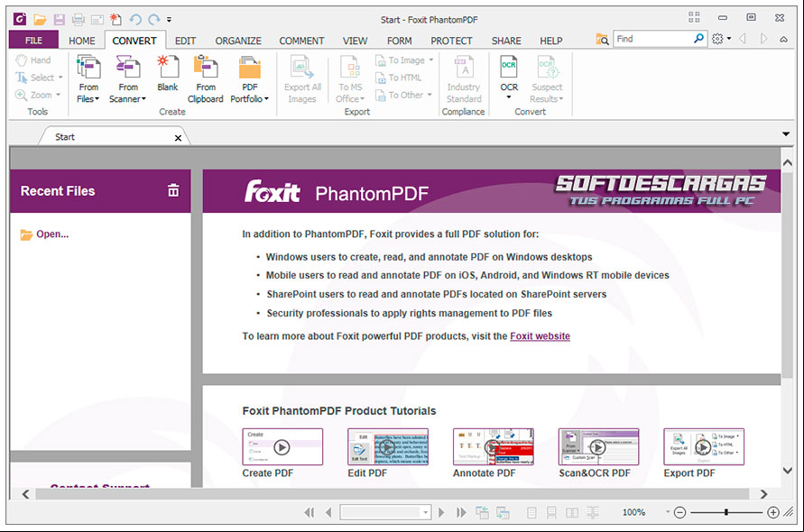Switch to the ORGANIZE ribbon tab

point(238,41)
